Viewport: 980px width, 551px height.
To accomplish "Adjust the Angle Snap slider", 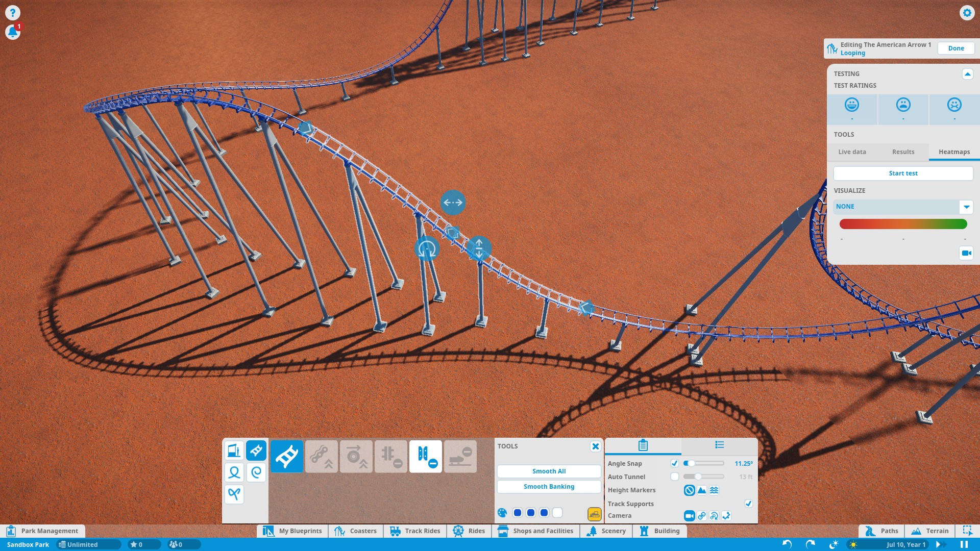I will point(691,463).
